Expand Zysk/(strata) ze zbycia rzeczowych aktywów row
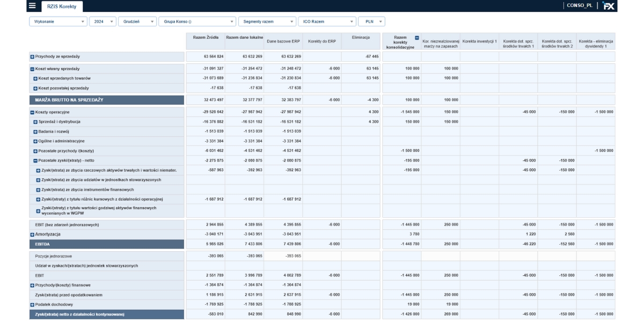 (x=38, y=170)
